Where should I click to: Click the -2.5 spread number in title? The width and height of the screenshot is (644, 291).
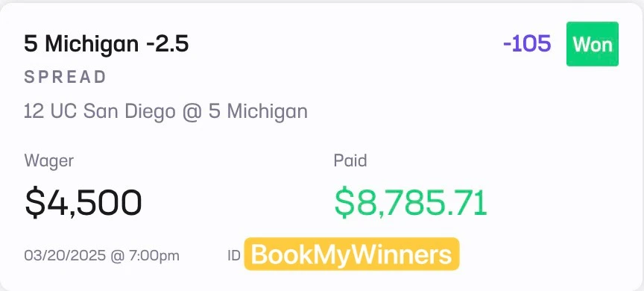click(167, 44)
